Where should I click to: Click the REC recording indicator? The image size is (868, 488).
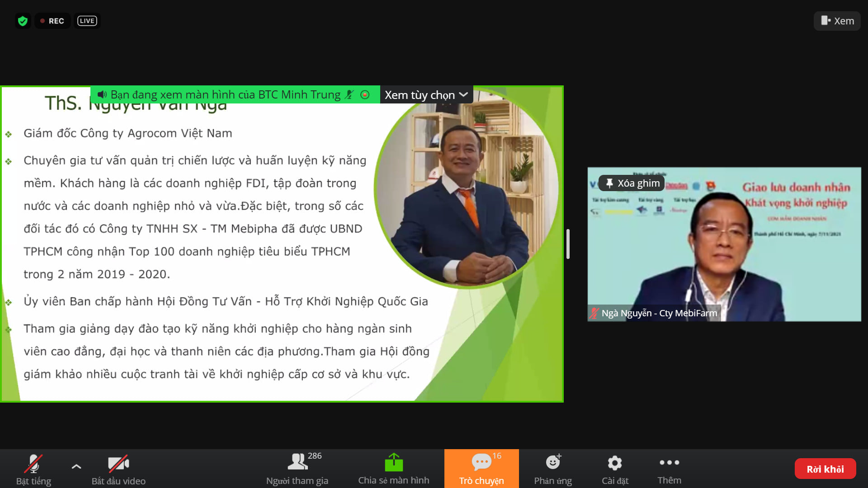point(52,21)
